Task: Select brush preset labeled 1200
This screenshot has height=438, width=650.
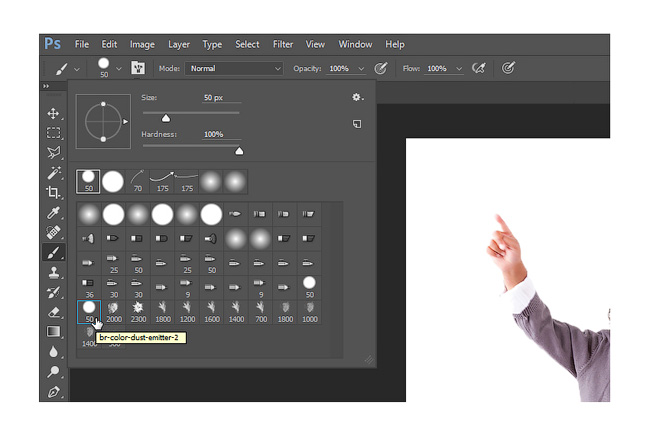Action: point(187,312)
